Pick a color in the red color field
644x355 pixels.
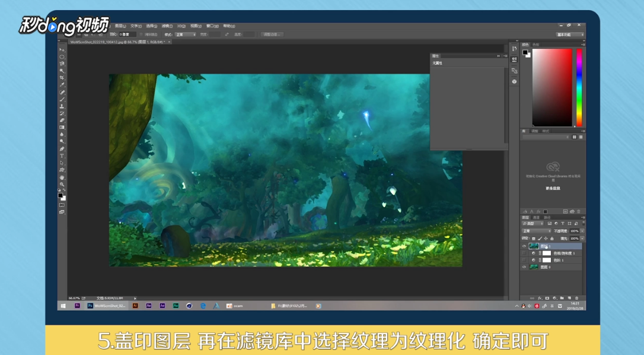[552, 87]
